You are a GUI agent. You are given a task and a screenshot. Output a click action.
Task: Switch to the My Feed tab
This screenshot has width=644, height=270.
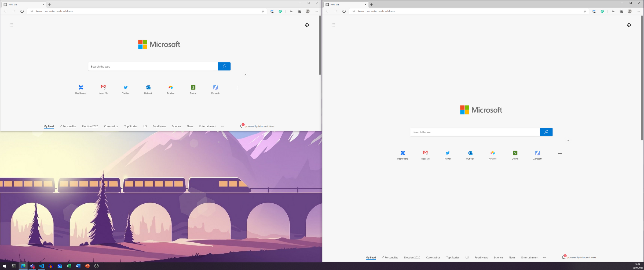49,126
